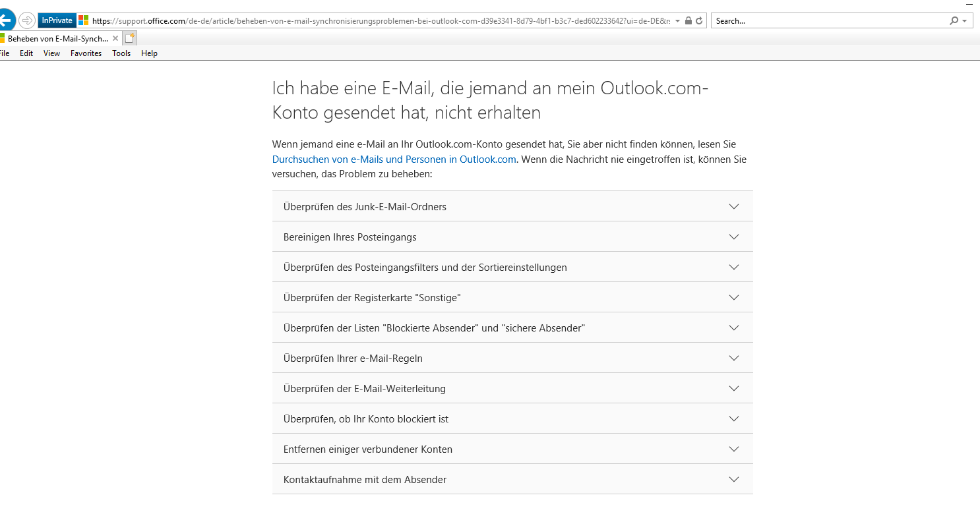Click heading Ich habe eine E-Mail
This screenshot has height=518, width=980.
click(490, 100)
